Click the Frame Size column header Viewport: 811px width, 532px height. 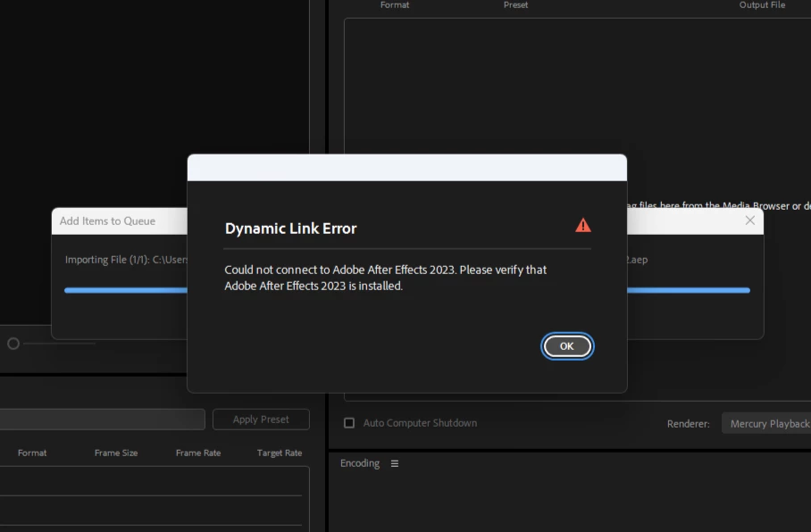pos(116,453)
